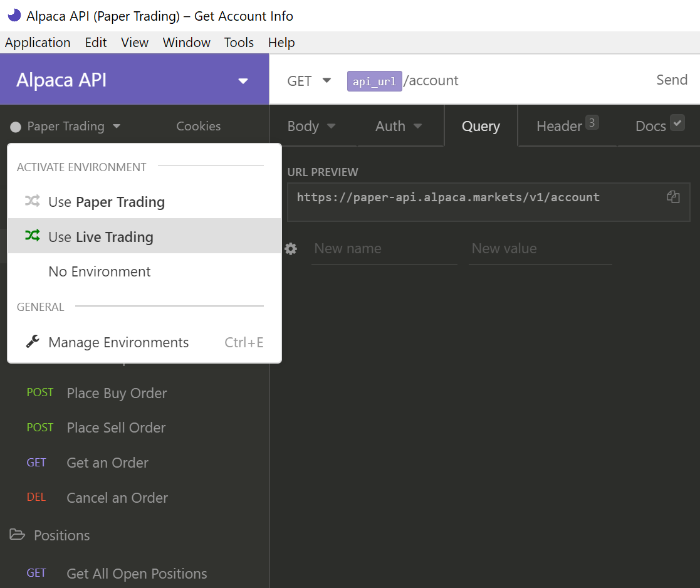Send the request
Viewport: 700px width, 588px height.
pos(671,80)
